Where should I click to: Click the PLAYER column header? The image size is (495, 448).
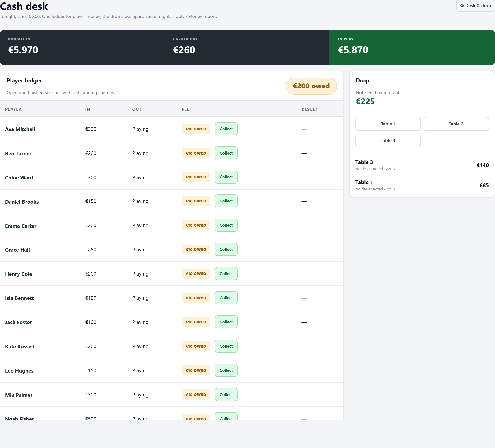coord(13,109)
